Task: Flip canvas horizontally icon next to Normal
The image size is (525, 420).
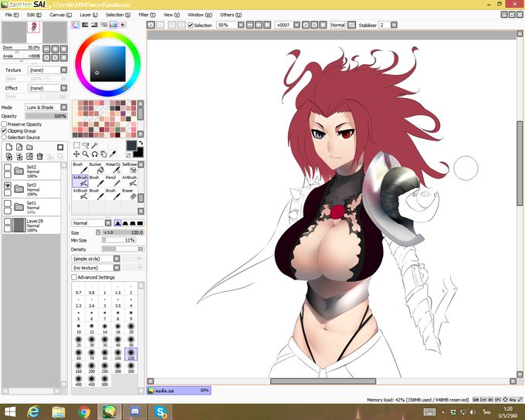Action: click(x=351, y=25)
